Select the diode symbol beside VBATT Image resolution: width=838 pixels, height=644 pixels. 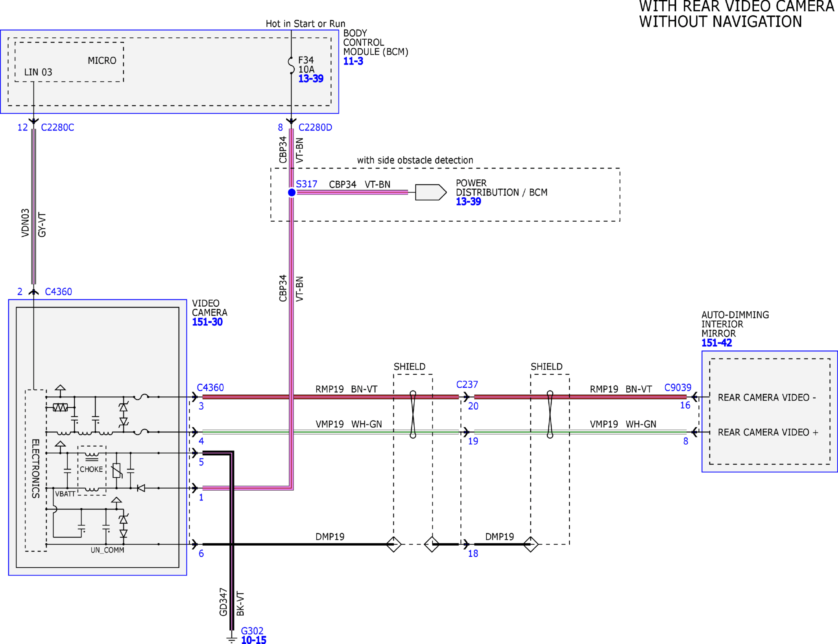[x=141, y=488]
